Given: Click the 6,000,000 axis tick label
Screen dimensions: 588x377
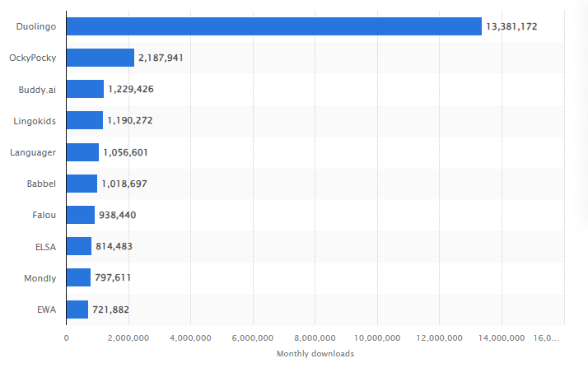Looking at the screenshot, I should [253, 338].
